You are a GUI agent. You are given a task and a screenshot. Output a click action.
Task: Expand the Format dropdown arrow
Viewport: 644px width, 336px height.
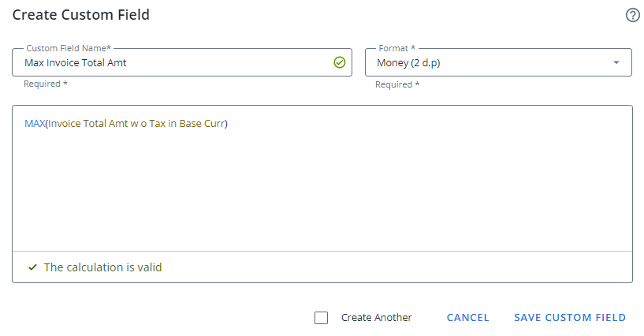coord(616,63)
